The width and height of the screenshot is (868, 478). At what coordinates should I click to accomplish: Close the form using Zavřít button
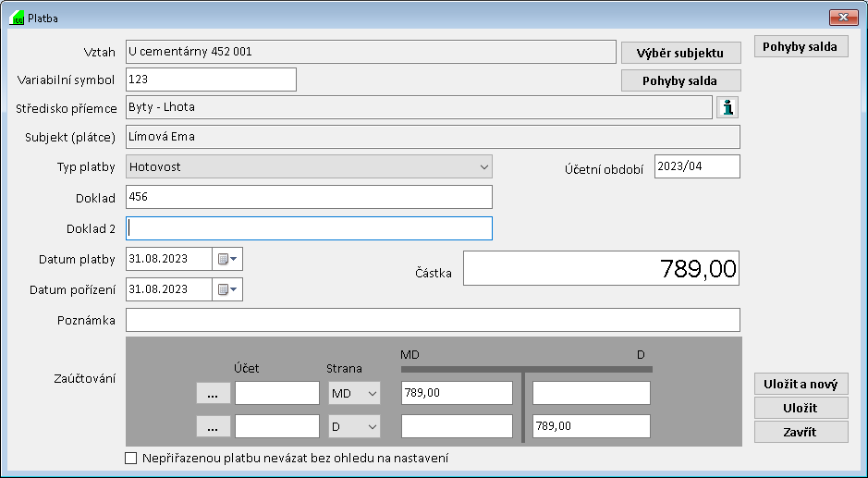pos(801,432)
